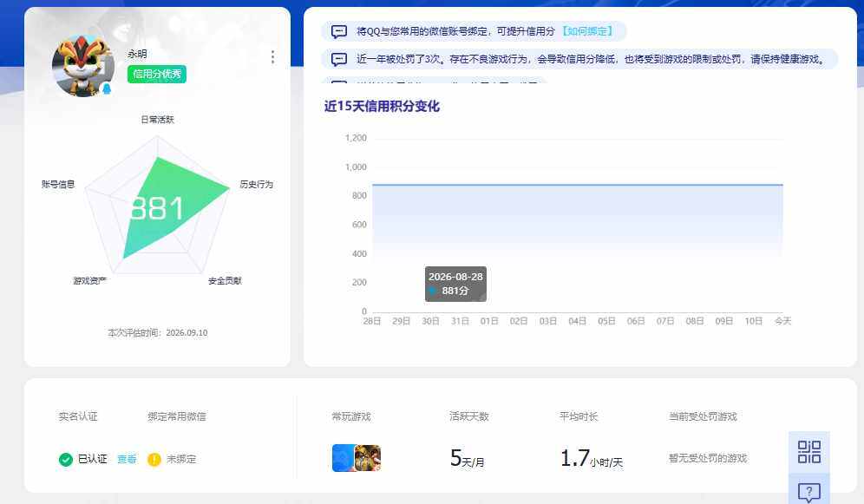Click the yellow warning icon beside 未绑定
The height and width of the screenshot is (504, 864).
tap(154, 459)
